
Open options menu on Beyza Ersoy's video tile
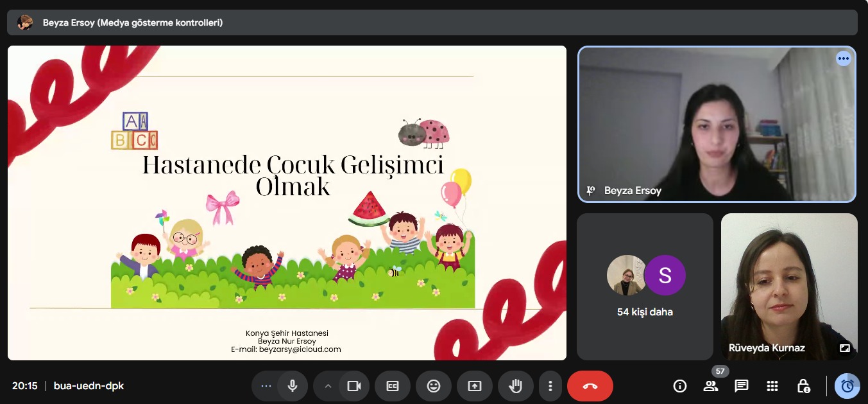tap(843, 58)
